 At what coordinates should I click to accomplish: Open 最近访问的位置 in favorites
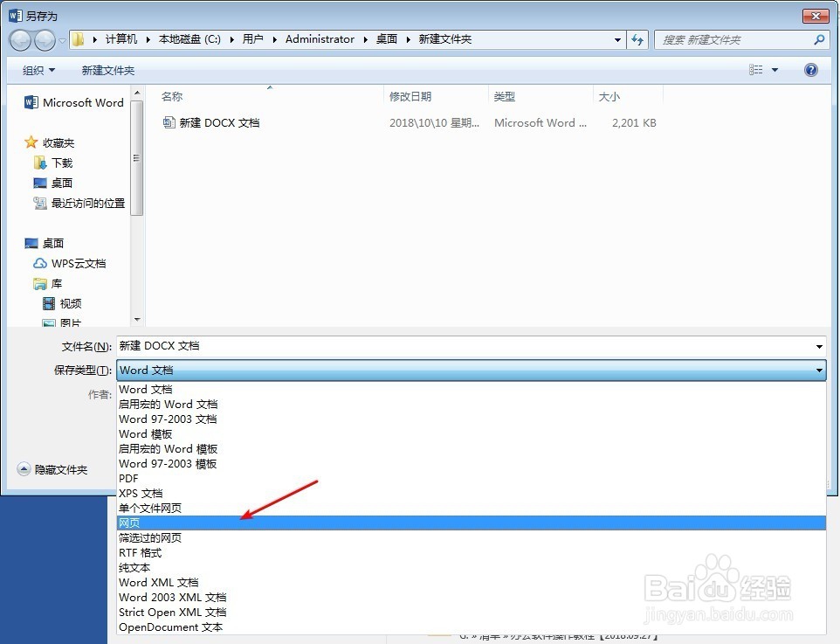point(79,204)
